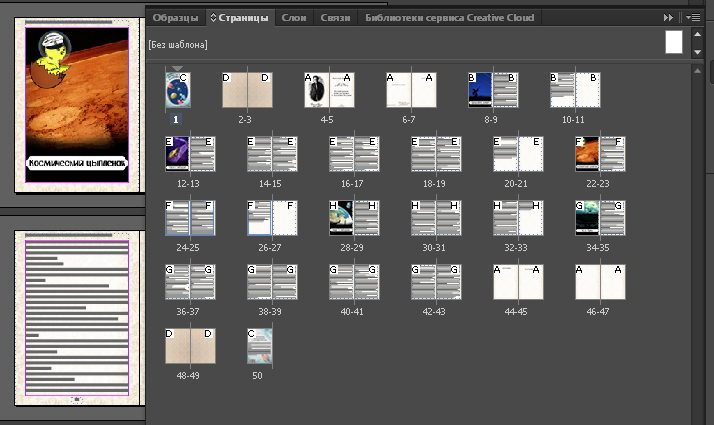This screenshot has height=425, width=714.
Task: Select spread 12-13 thumbnail
Action: point(190,155)
